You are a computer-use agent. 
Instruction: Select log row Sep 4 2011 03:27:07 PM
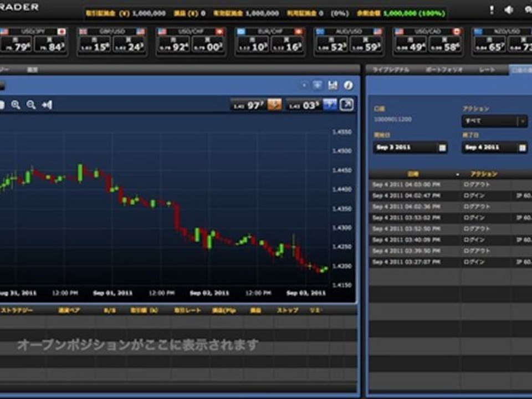pyautogui.click(x=451, y=262)
